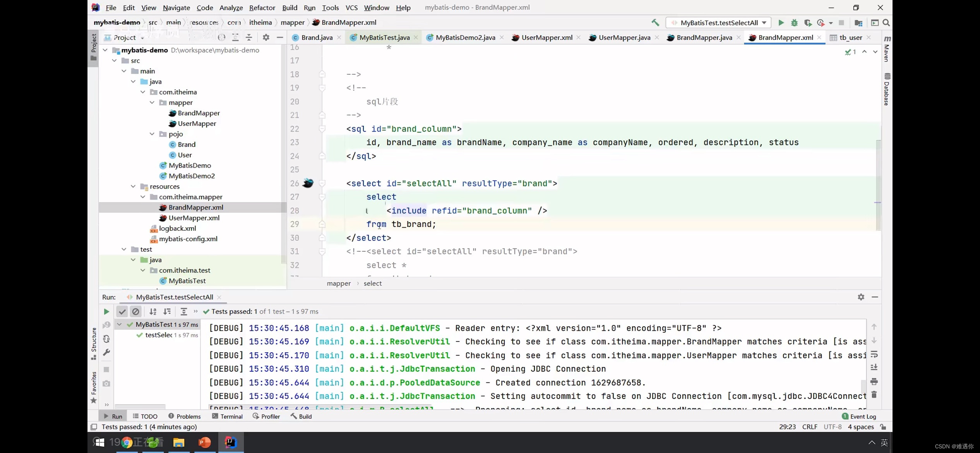Collapse the src folder in project tree
Screen dimensions: 980x453
pyautogui.click(x=114, y=60)
